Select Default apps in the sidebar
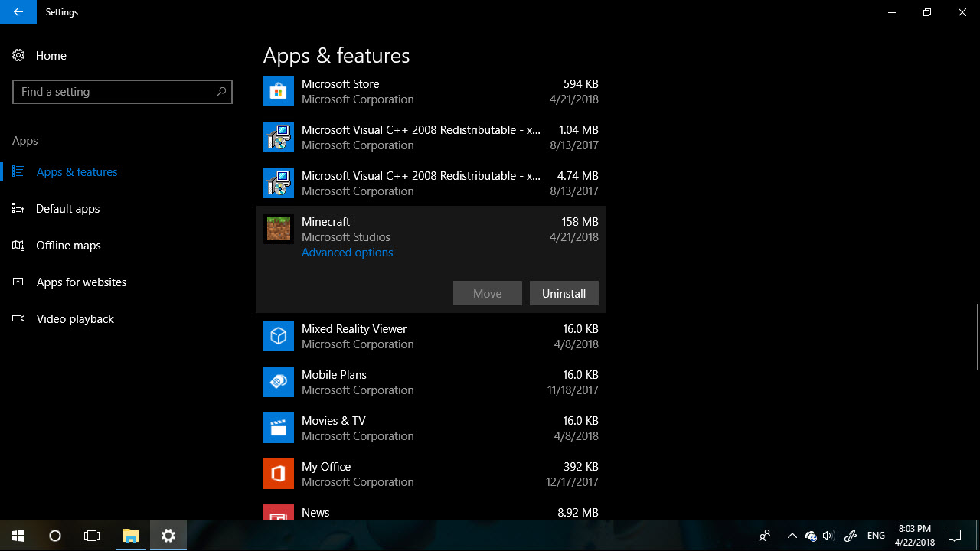 click(x=68, y=209)
